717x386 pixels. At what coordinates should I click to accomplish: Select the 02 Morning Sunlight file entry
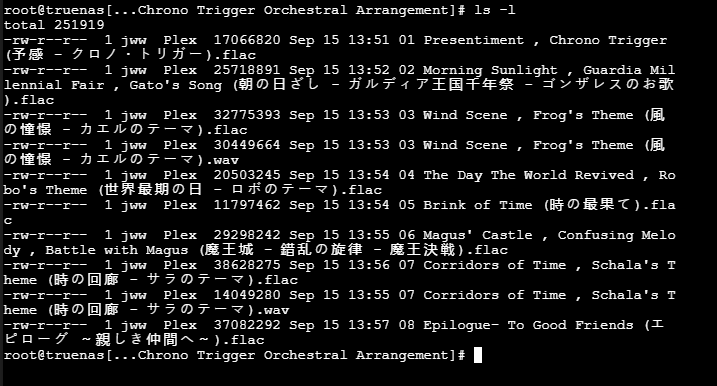[x=339, y=85]
